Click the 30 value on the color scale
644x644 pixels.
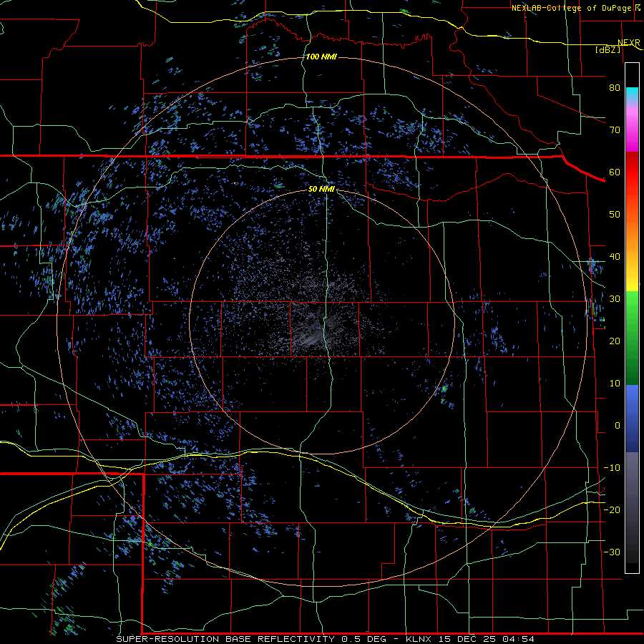615,299
